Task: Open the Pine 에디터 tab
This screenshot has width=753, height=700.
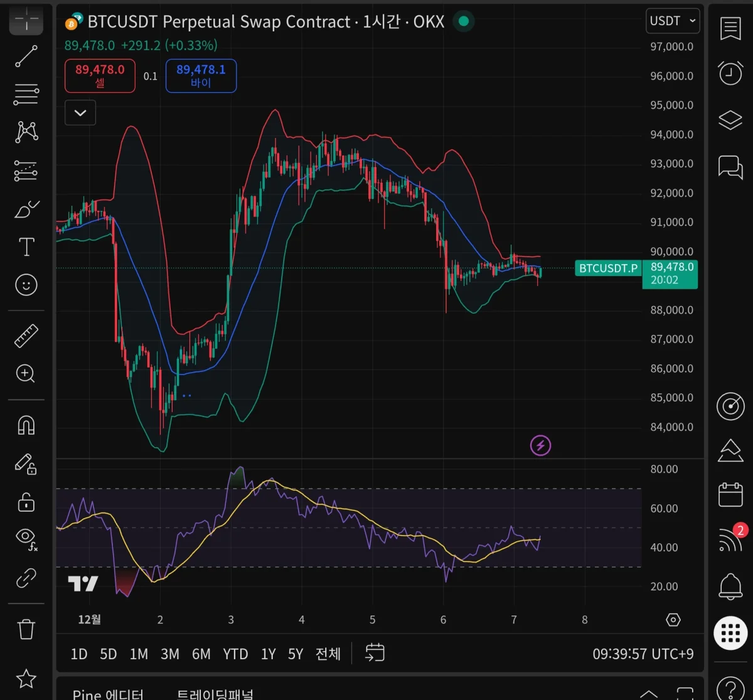Action: (108, 694)
